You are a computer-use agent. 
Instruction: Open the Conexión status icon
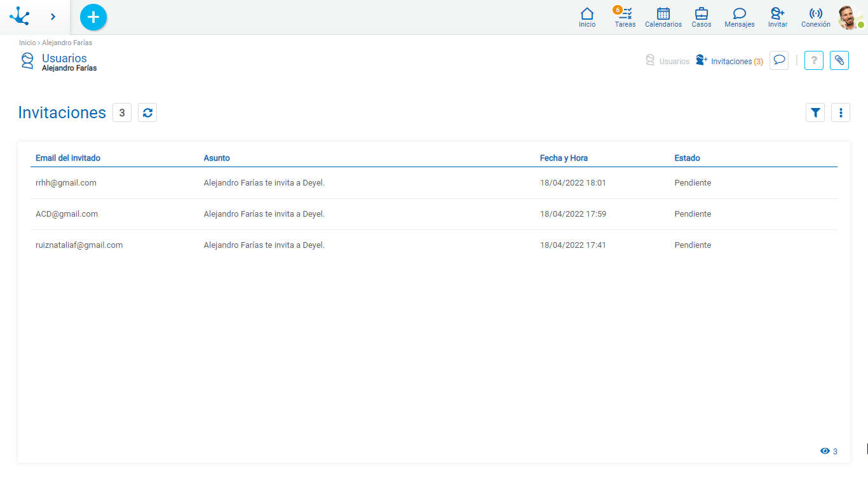pos(815,17)
